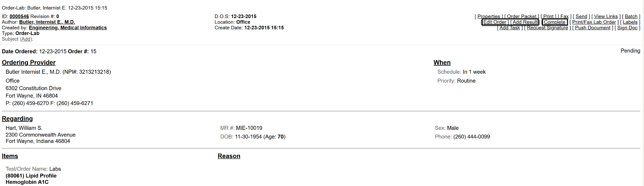This screenshot has width=644, height=186.
Task: Click Request Signature
Action: tap(547, 28)
